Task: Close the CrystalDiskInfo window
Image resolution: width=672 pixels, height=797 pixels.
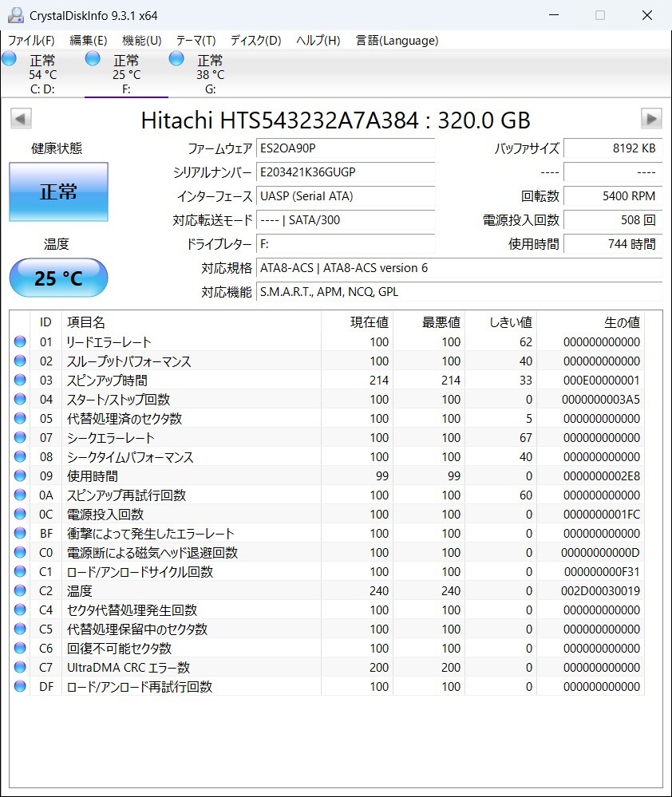Action: [x=647, y=15]
